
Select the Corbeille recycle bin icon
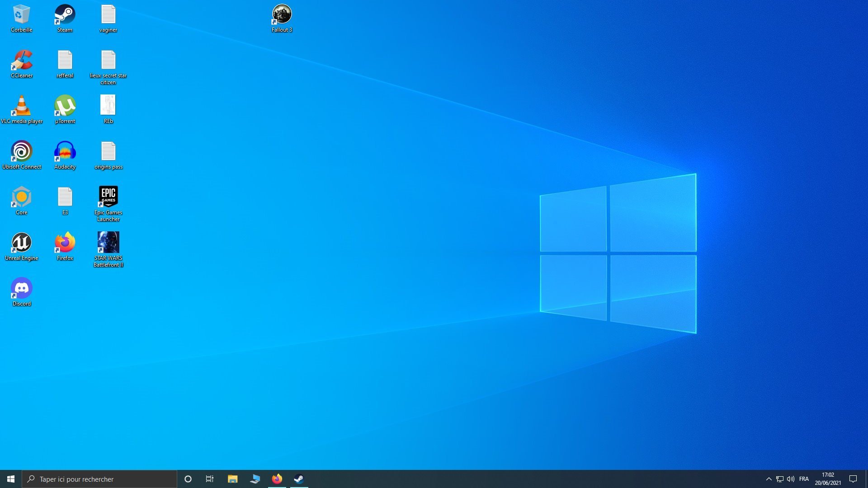(x=21, y=19)
